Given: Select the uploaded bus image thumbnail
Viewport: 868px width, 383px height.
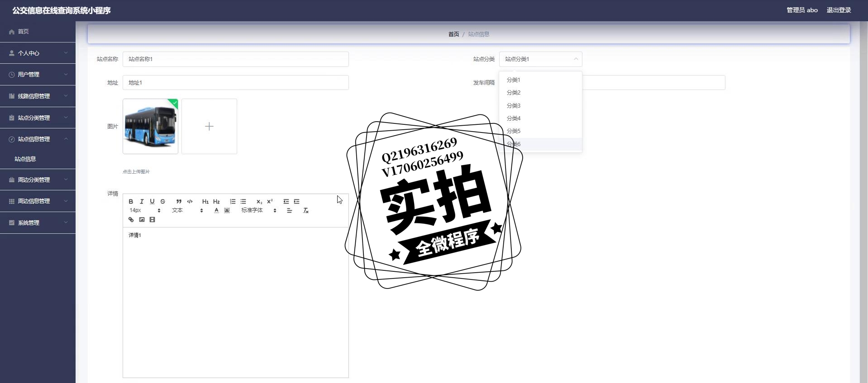Looking at the screenshot, I should tap(150, 126).
